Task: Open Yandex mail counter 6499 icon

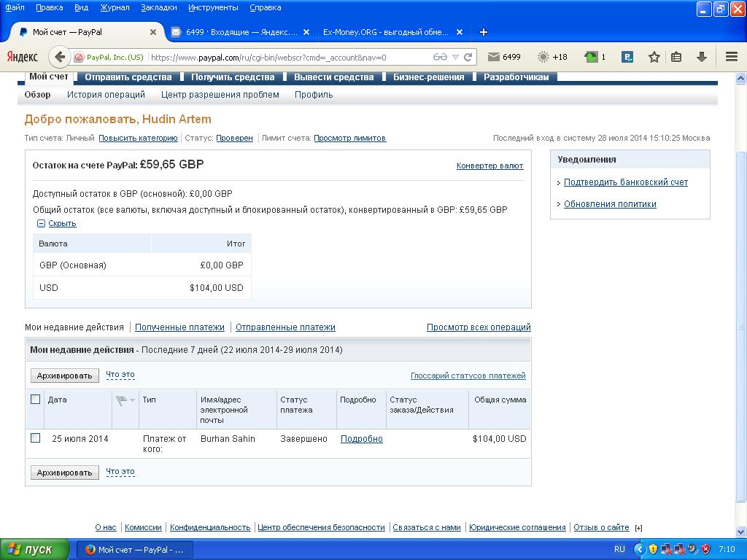Action: [504, 57]
